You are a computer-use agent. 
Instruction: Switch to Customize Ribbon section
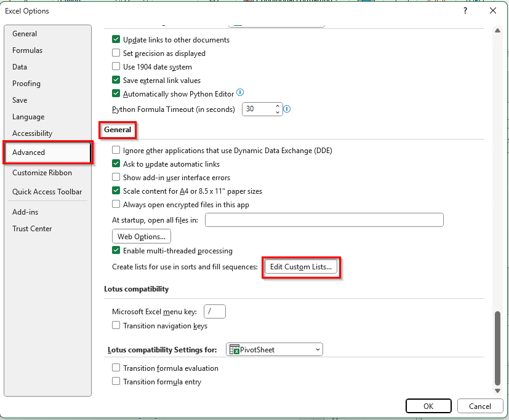pyautogui.click(x=42, y=173)
